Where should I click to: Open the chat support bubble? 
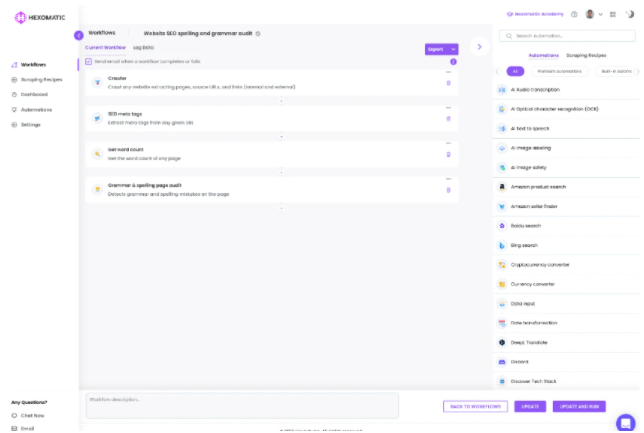(625, 421)
